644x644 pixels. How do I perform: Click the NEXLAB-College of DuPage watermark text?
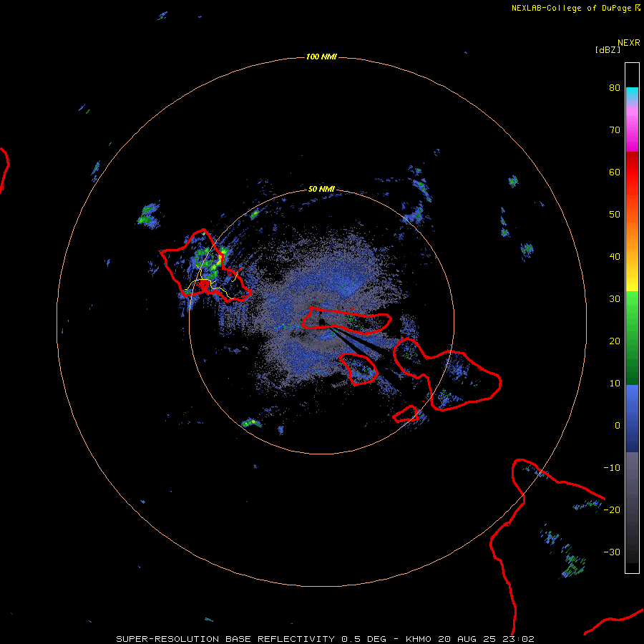tap(575, 8)
